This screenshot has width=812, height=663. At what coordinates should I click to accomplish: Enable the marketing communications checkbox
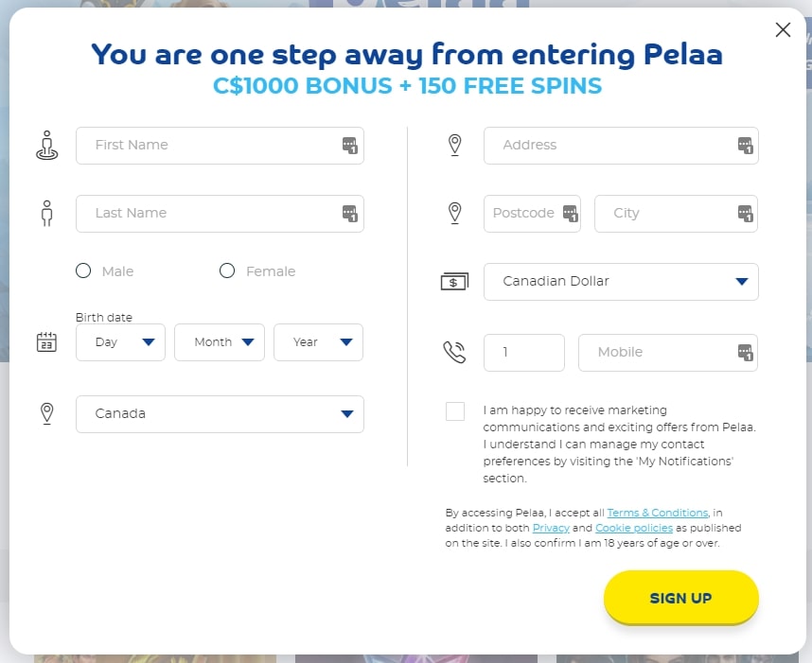[x=455, y=410]
